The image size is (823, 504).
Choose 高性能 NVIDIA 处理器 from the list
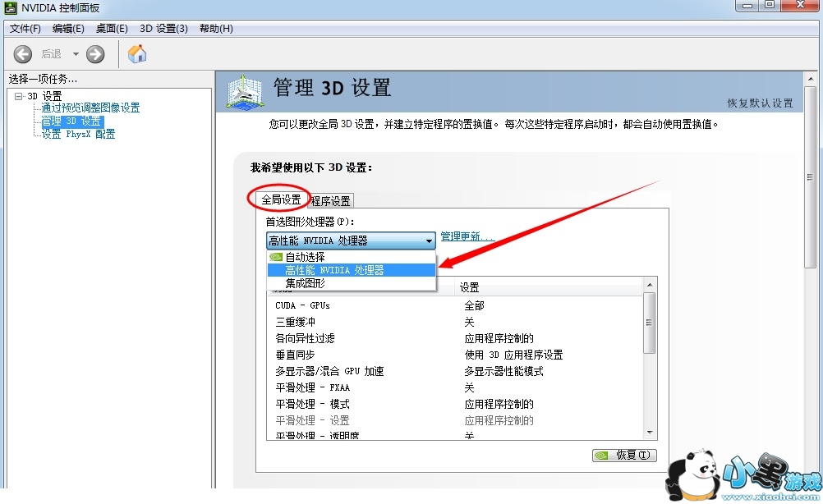point(352,270)
